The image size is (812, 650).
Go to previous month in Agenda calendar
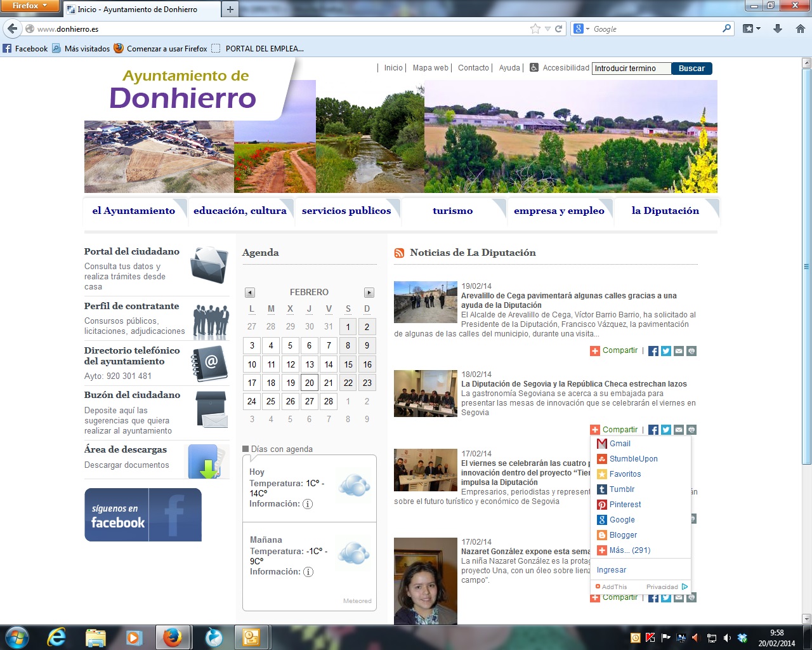250,293
